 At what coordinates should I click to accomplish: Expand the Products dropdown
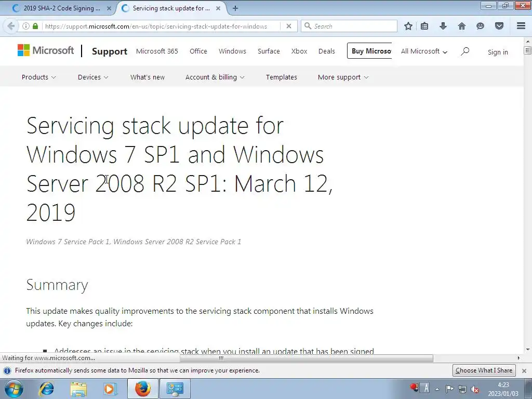[x=38, y=77]
